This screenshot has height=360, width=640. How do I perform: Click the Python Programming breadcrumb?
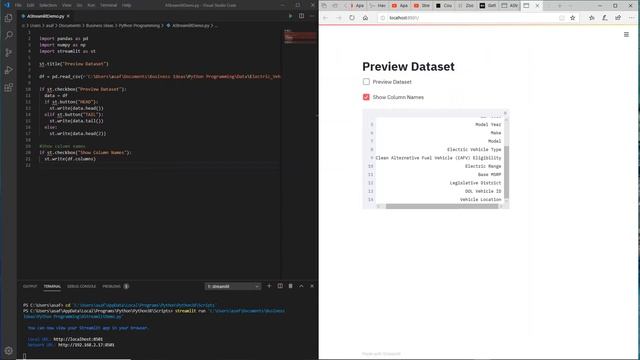pos(139,26)
